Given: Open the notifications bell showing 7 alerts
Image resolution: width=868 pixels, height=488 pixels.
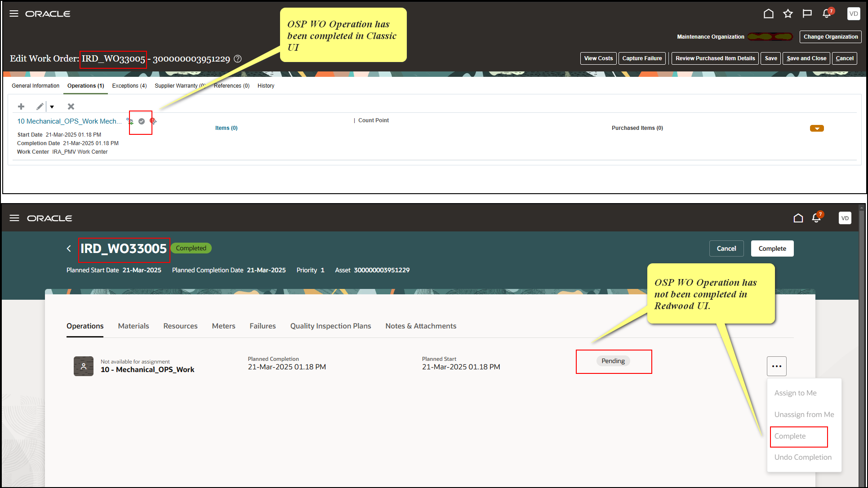Looking at the screenshot, I should coord(826,13).
